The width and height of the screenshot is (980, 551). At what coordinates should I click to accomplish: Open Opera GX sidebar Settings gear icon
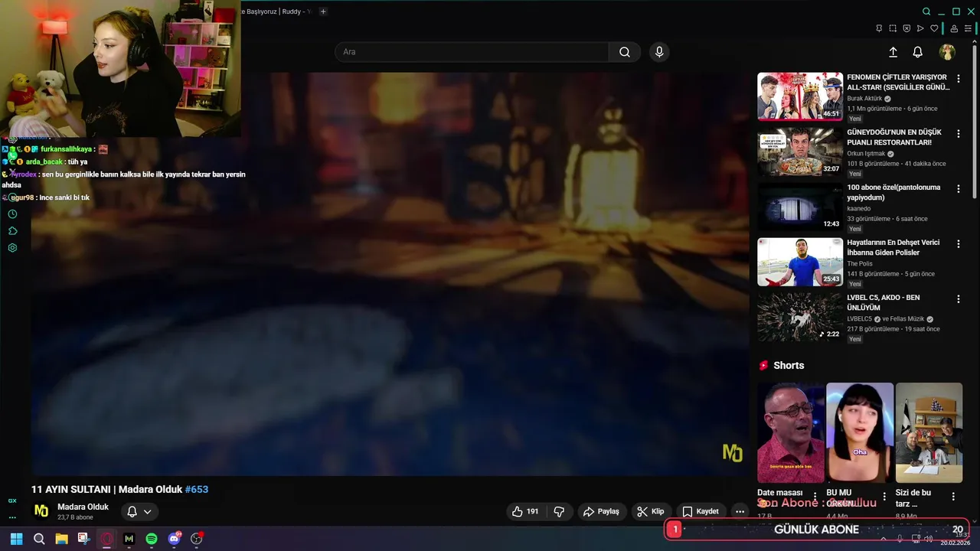point(12,248)
